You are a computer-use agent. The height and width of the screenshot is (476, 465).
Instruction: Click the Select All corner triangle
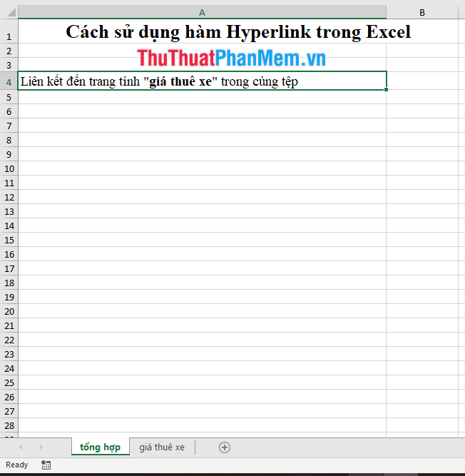[x=9, y=12]
